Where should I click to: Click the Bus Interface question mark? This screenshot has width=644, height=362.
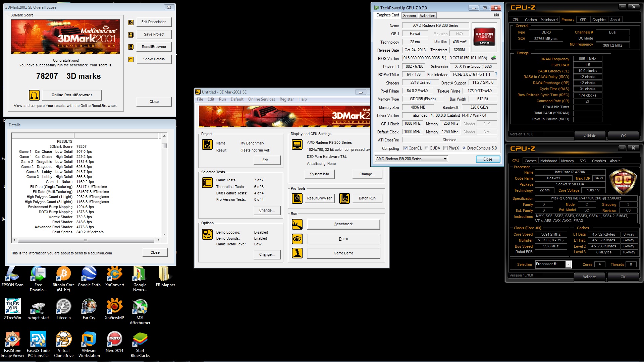tap(496, 74)
